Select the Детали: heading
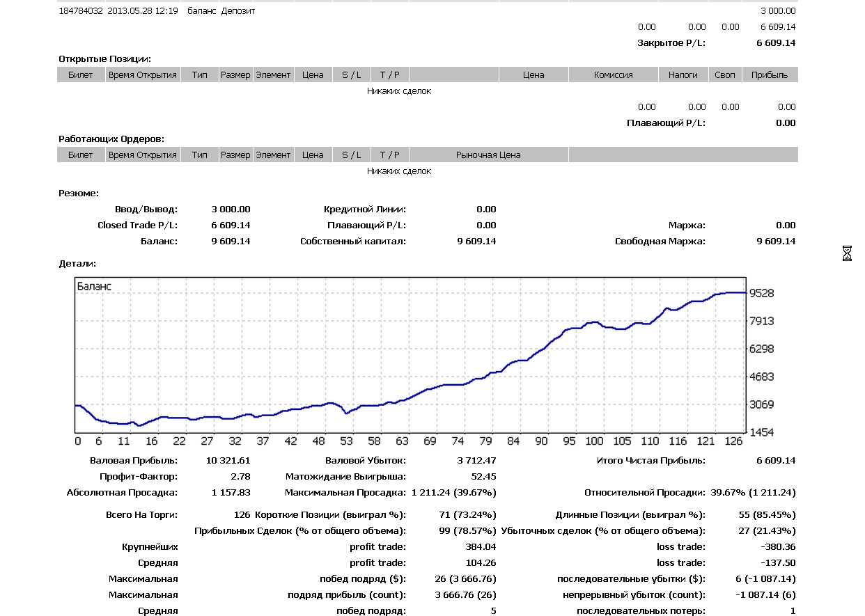The height and width of the screenshot is (616, 865). 77,263
